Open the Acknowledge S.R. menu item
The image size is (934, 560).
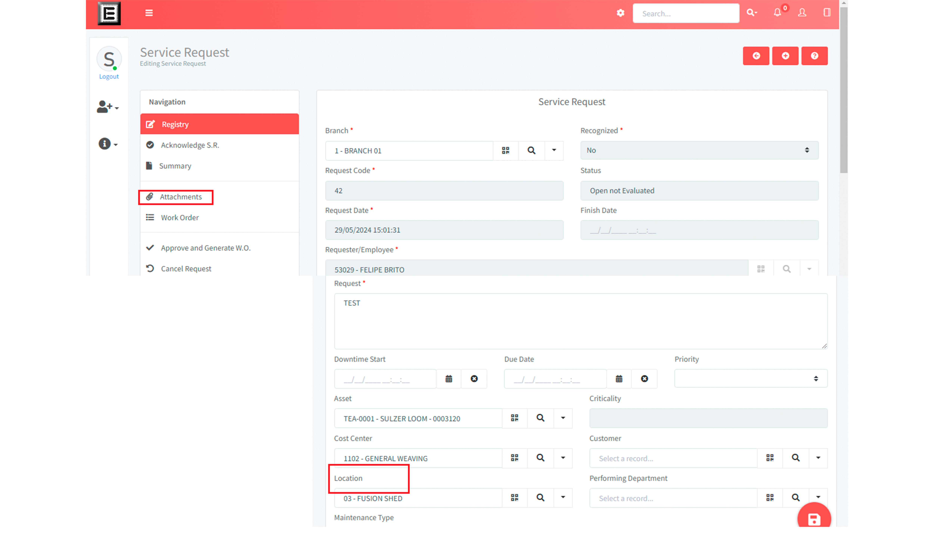tap(189, 145)
